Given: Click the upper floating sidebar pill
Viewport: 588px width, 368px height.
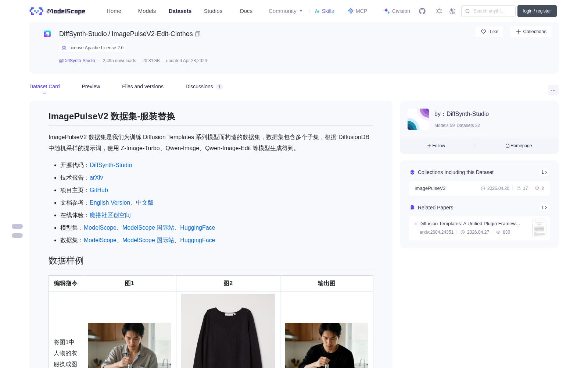Looking at the screenshot, I should (x=17, y=226).
